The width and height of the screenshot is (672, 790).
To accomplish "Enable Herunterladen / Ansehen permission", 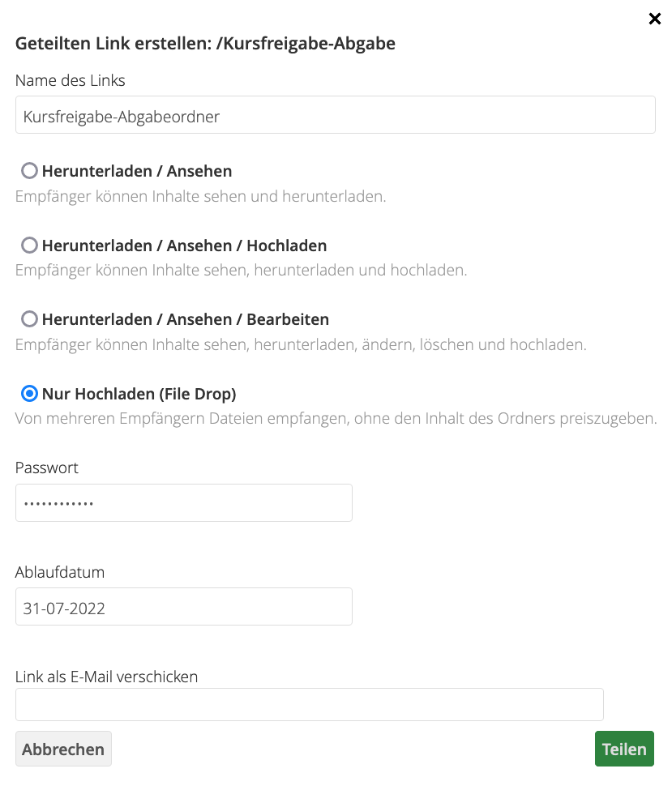I will (30, 171).
